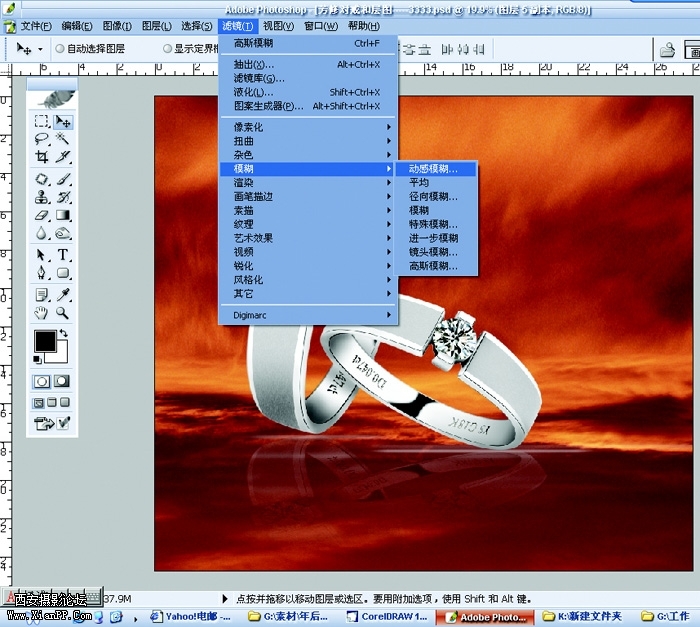This screenshot has height=627, width=700.
Task: Select the Move tool in toolbox
Action: click(63, 121)
